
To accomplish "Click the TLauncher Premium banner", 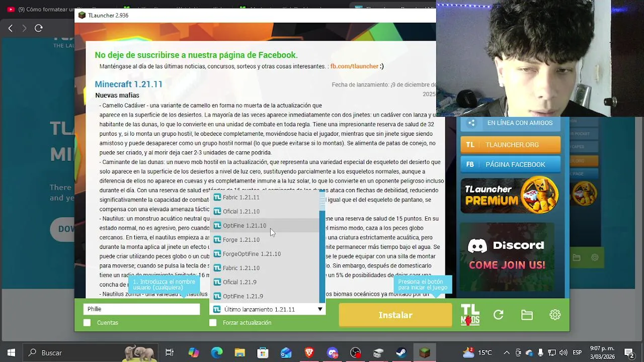I will (510, 195).
